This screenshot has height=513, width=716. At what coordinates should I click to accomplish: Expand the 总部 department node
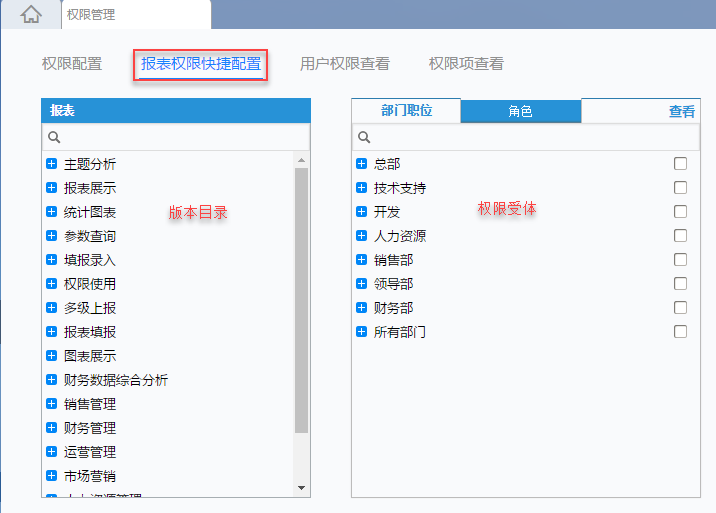point(362,164)
